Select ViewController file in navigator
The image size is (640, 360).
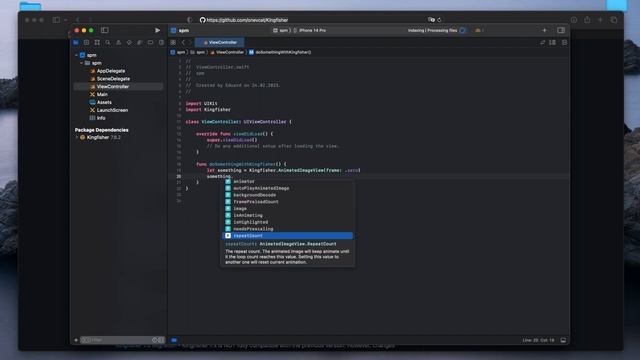click(x=118, y=87)
